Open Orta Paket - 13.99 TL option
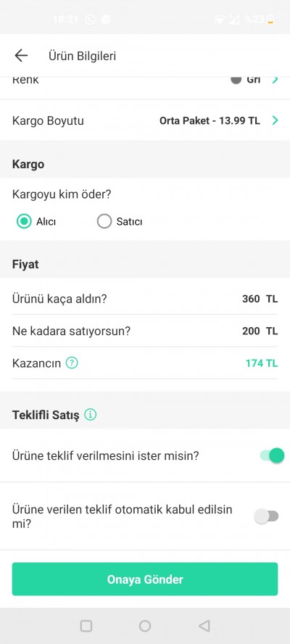The image size is (290, 644). click(210, 120)
